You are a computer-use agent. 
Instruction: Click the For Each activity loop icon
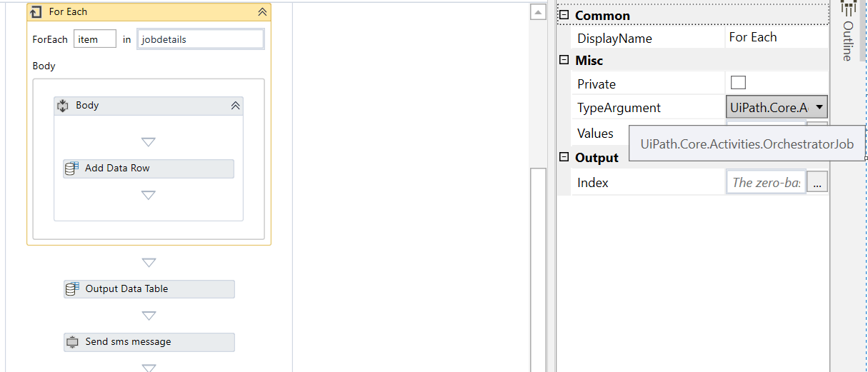click(x=36, y=12)
